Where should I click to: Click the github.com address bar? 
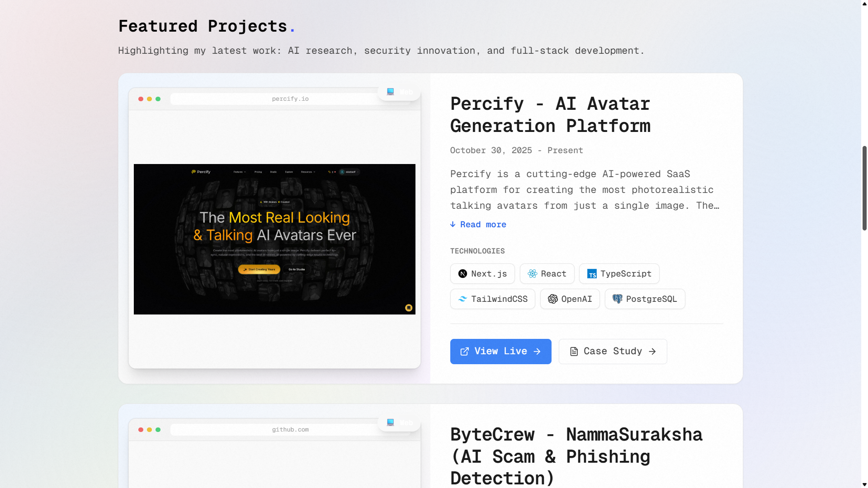point(290,430)
